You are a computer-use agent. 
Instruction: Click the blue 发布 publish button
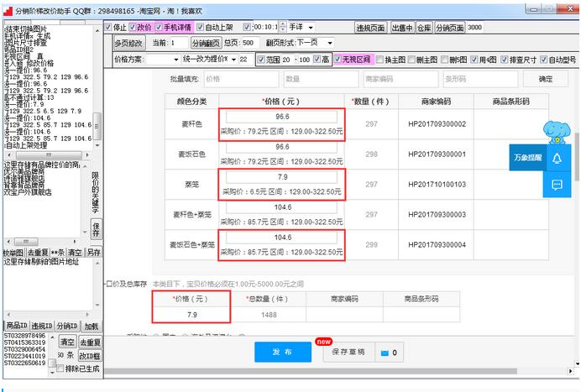(x=283, y=352)
